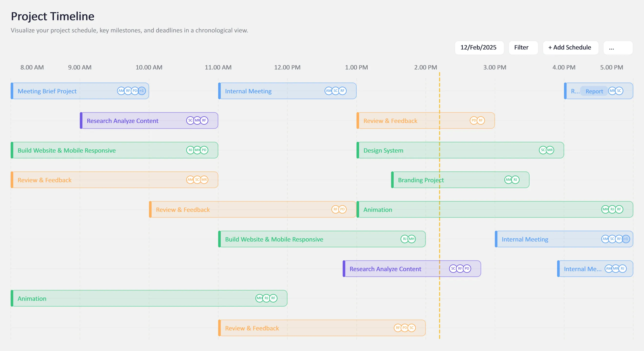Click the AM avatar on Branding Project
This screenshot has height=351, width=644.
[x=508, y=180]
